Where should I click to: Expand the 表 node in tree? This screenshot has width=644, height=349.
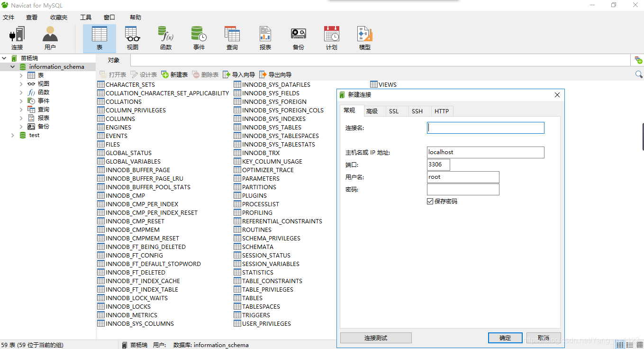21,75
